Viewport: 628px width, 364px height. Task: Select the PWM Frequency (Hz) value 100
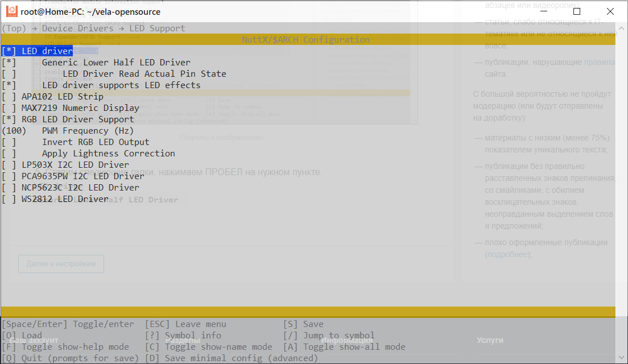14,131
